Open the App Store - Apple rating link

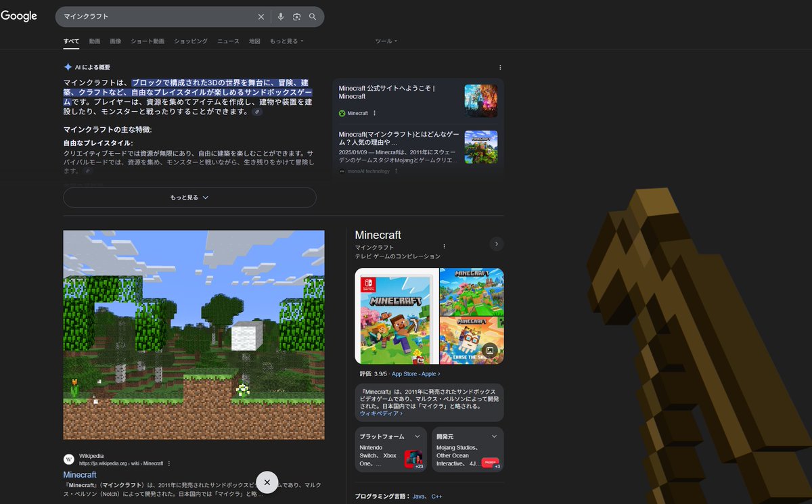(x=415, y=373)
